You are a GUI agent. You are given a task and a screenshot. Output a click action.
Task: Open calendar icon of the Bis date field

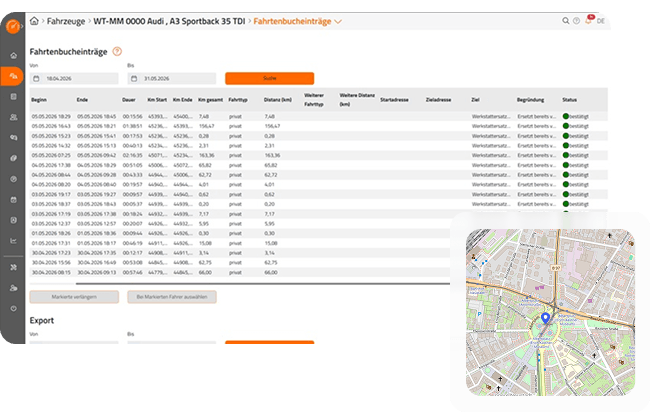134,78
